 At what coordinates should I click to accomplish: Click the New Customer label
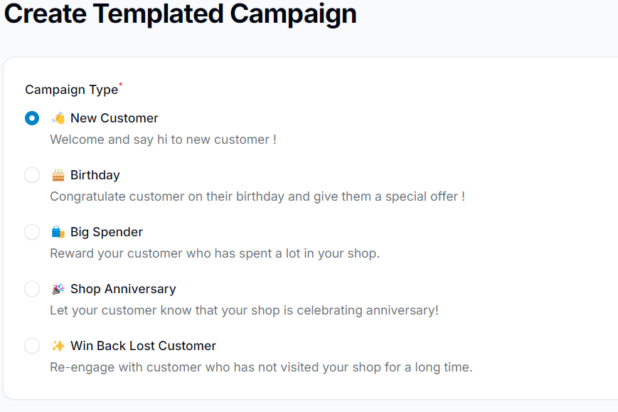click(x=114, y=118)
